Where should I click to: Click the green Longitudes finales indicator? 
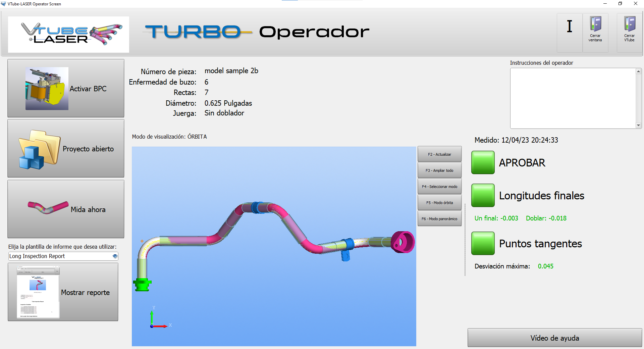pos(483,195)
